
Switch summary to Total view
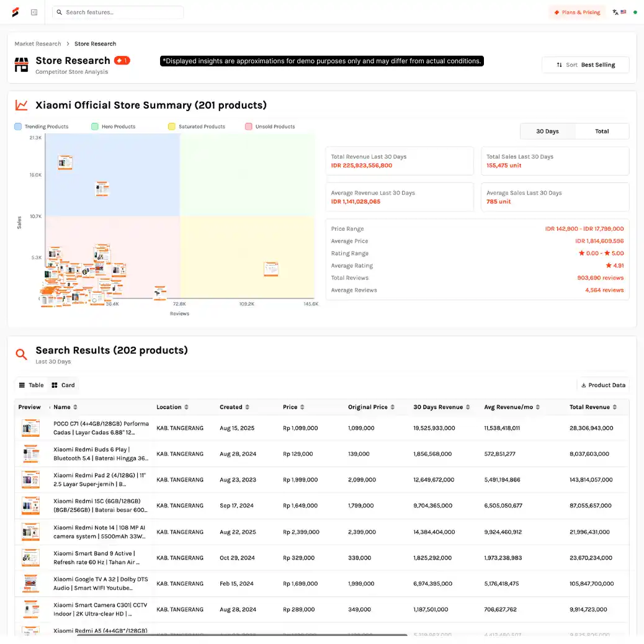pyautogui.click(x=602, y=132)
